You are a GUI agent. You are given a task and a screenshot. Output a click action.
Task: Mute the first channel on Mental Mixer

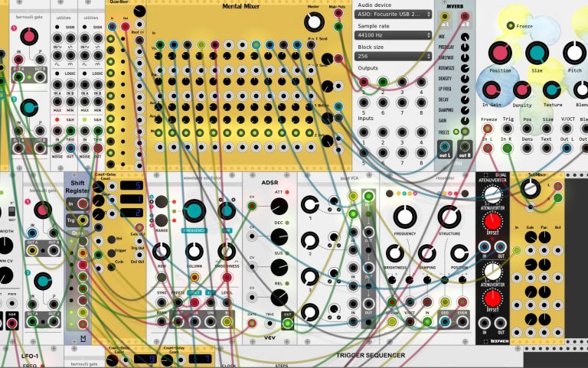pyautogui.click(x=158, y=132)
